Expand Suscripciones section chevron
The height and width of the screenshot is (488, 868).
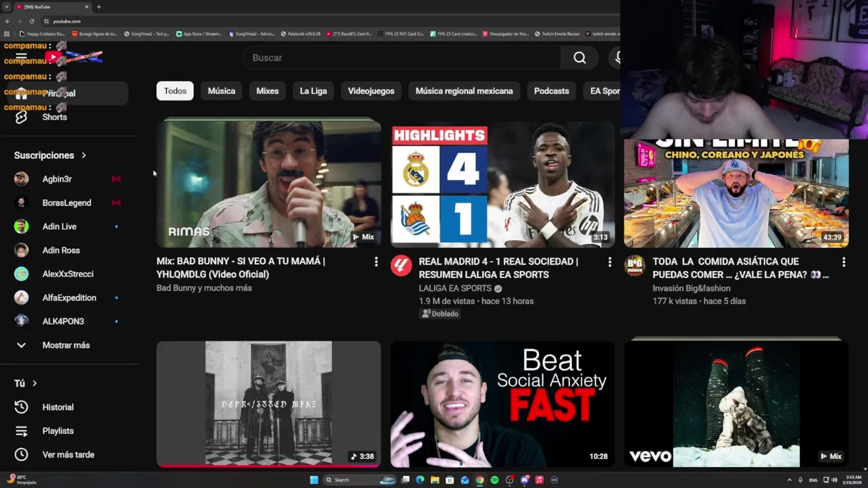point(84,155)
